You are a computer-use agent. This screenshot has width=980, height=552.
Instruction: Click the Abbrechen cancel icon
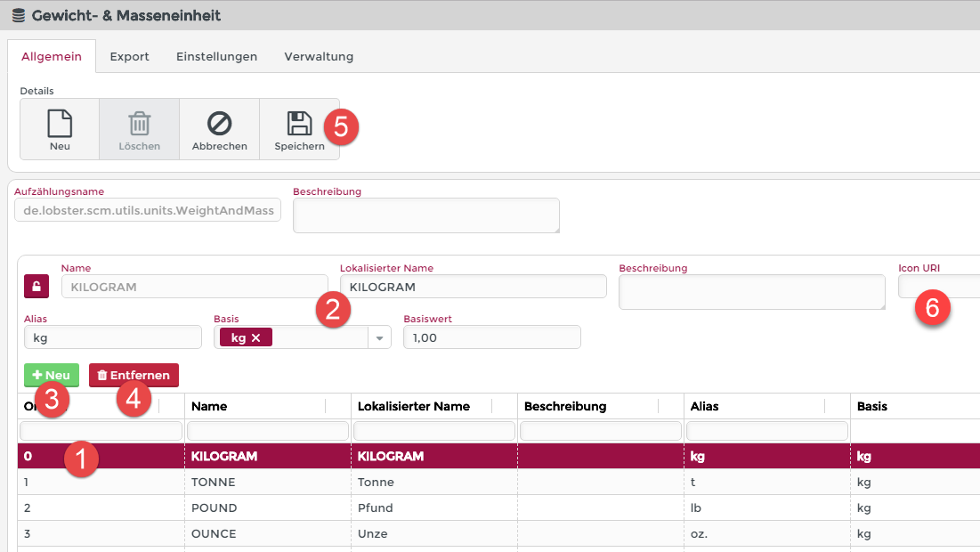(219, 123)
